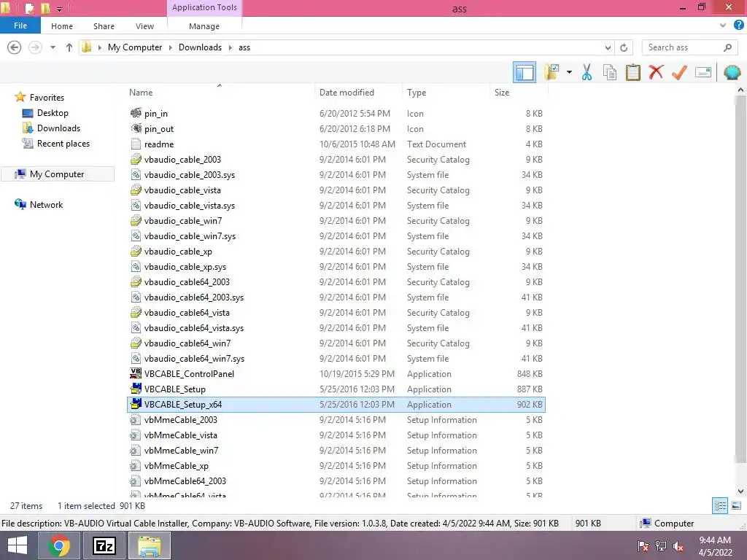Open the folder options dropdown arrow

click(569, 72)
